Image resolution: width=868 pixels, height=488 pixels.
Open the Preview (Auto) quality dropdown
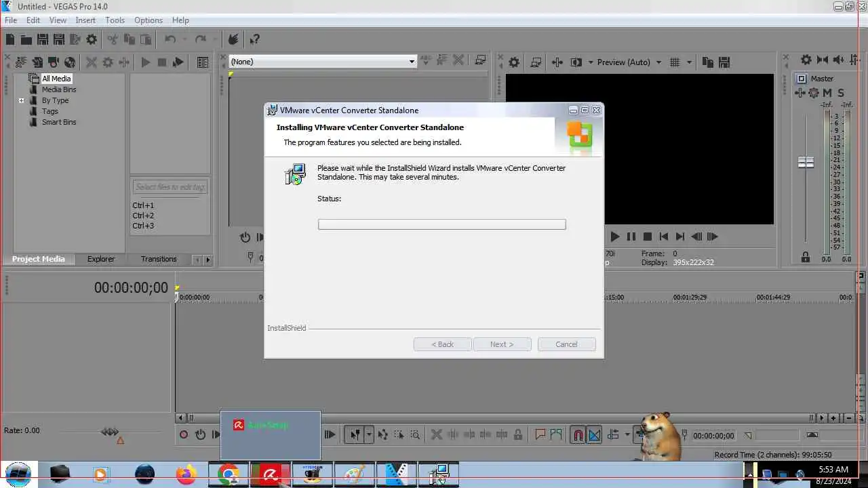658,62
